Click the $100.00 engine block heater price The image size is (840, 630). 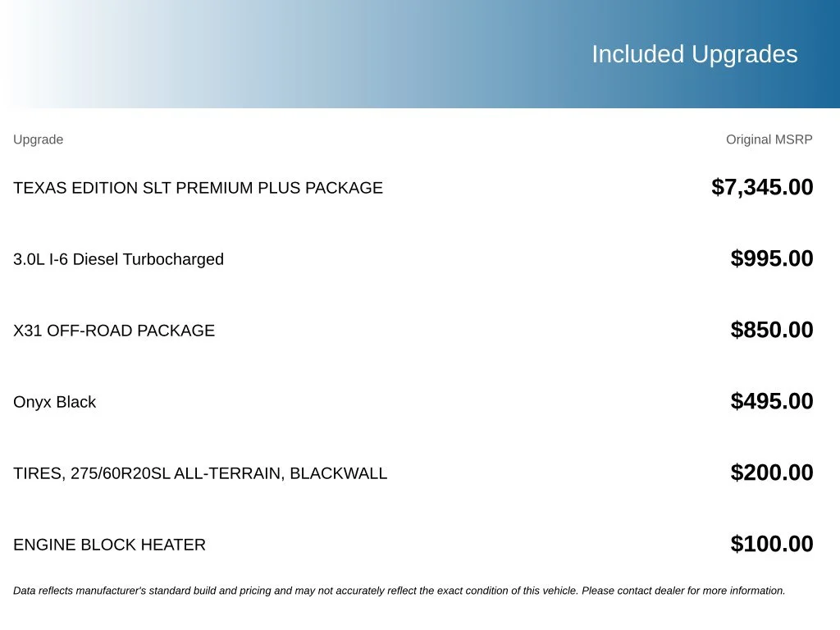click(771, 543)
